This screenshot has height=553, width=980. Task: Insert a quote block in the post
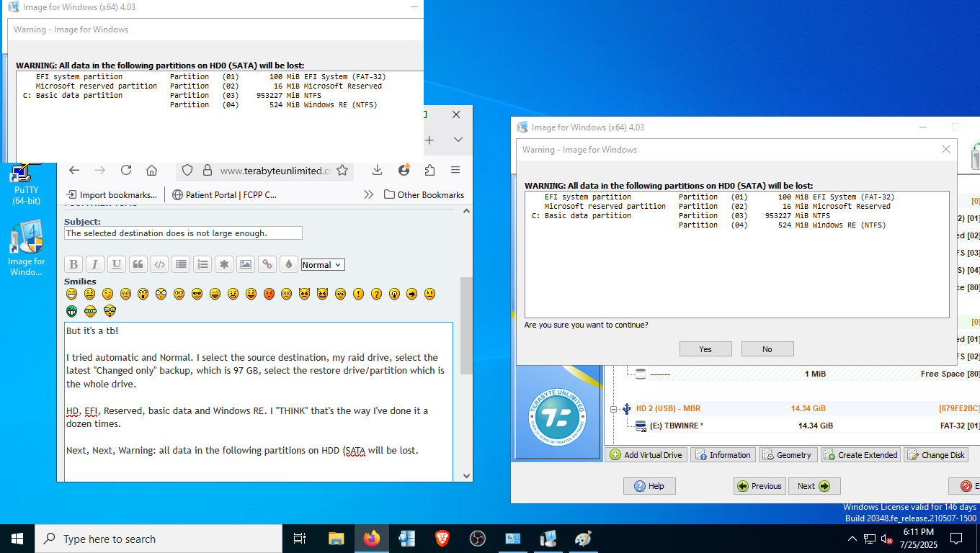pos(138,264)
